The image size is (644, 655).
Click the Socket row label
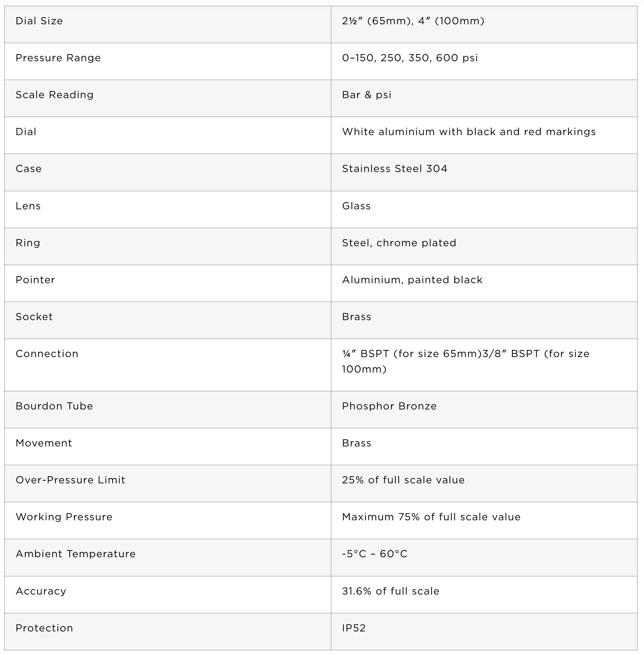[x=34, y=317]
